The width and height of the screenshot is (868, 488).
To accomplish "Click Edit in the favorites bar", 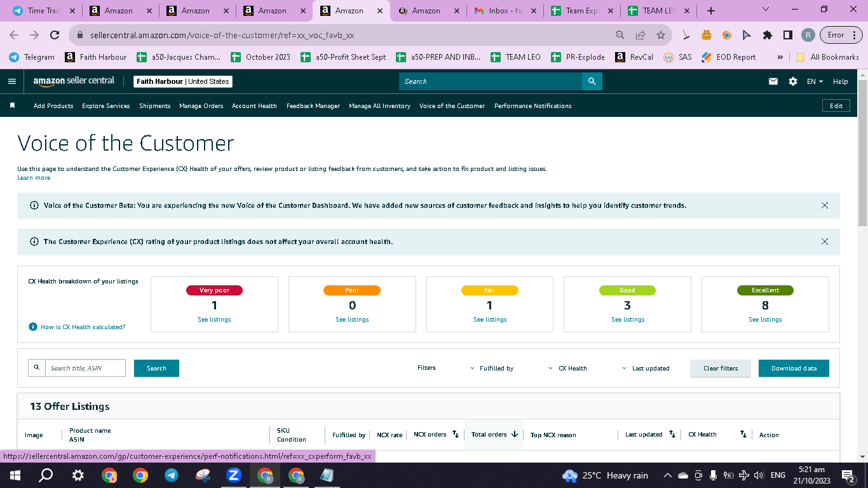I will click(x=836, y=106).
